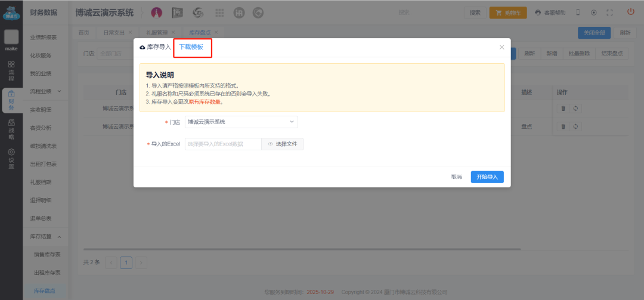Click the 新增 button
The image size is (644, 300).
[552, 54]
